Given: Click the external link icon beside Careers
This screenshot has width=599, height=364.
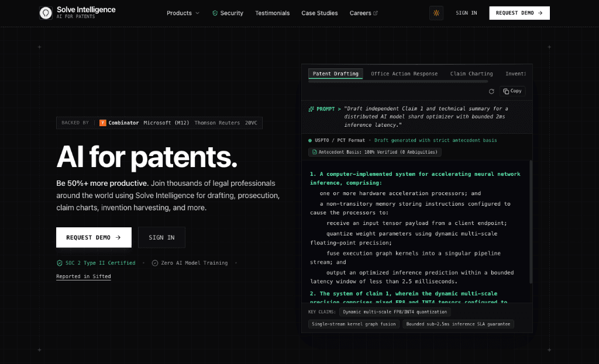Looking at the screenshot, I should point(376,13).
